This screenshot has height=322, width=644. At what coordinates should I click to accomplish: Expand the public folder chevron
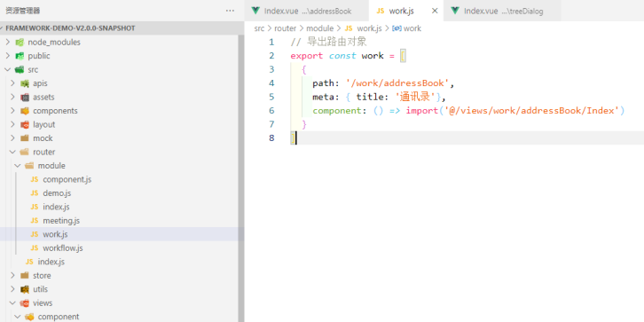pyautogui.click(x=7, y=56)
